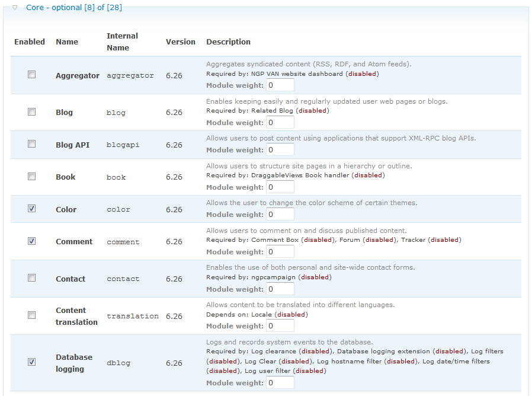The height and width of the screenshot is (396, 532).
Task: Disable the Comment module
Action: (x=31, y=239)
